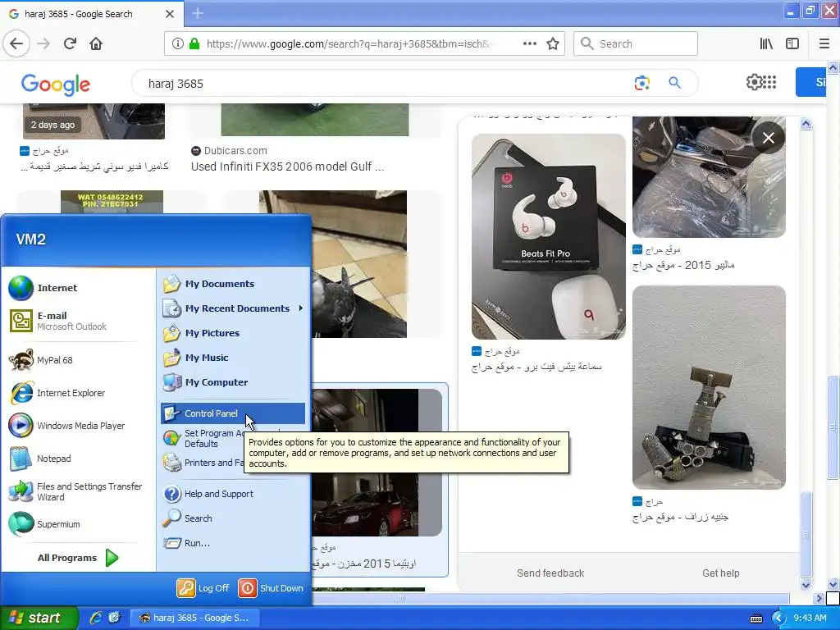This screenshot has width=840, height=630.
Task: Open the Google apps grid icon
Action: pos(769,82)
